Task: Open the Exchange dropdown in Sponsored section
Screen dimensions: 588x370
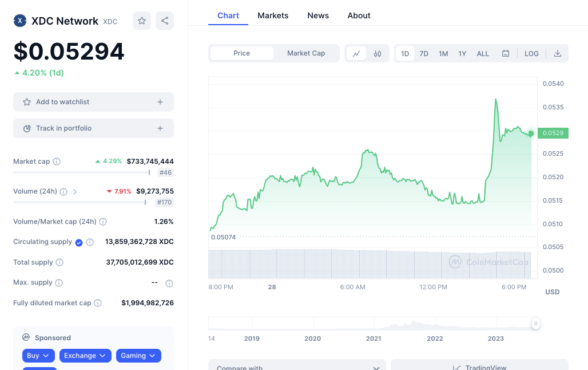Action: (85, 356)
